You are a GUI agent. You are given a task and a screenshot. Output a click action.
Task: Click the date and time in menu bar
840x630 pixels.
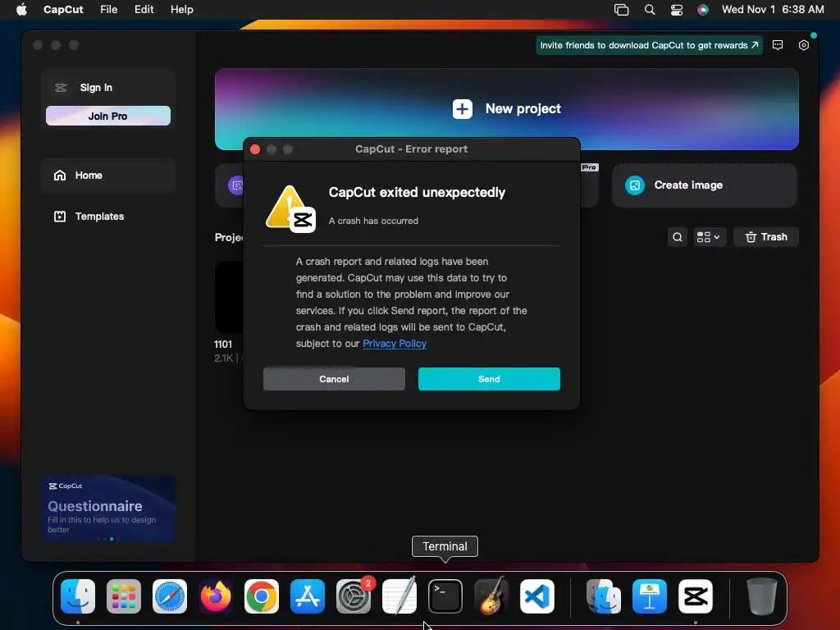[773, 10]
